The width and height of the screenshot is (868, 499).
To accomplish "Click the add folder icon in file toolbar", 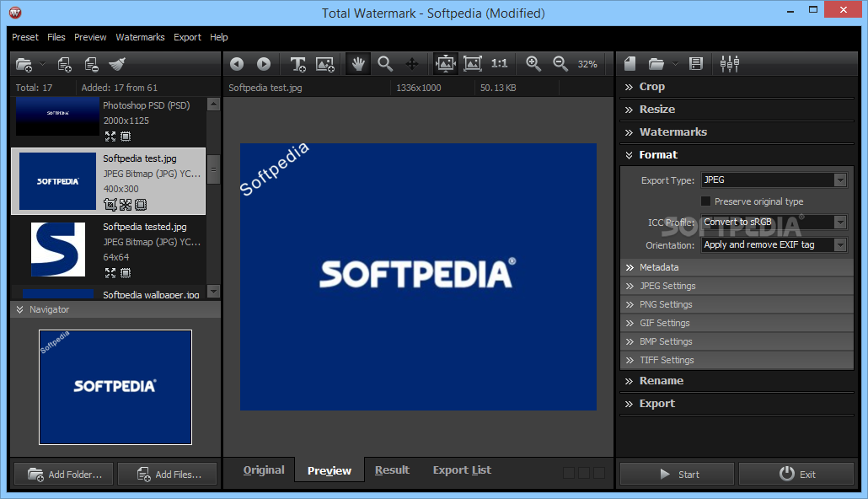I will coord(24,64).
